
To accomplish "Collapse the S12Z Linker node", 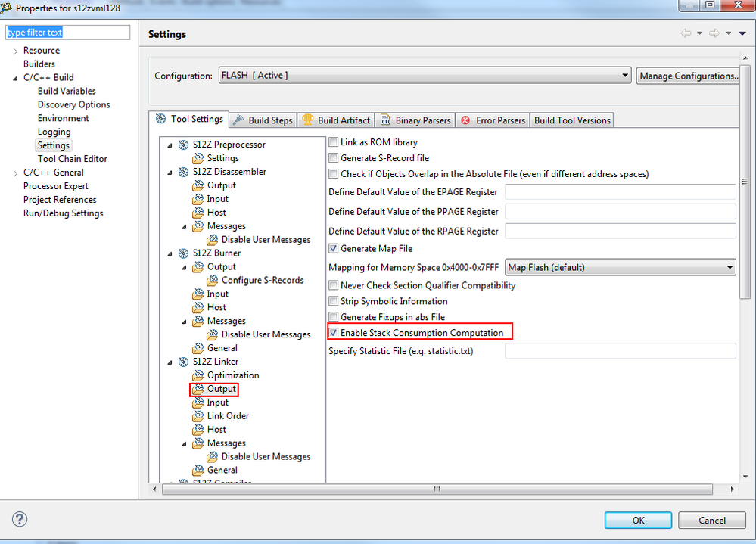I will [x=170, y=362].
